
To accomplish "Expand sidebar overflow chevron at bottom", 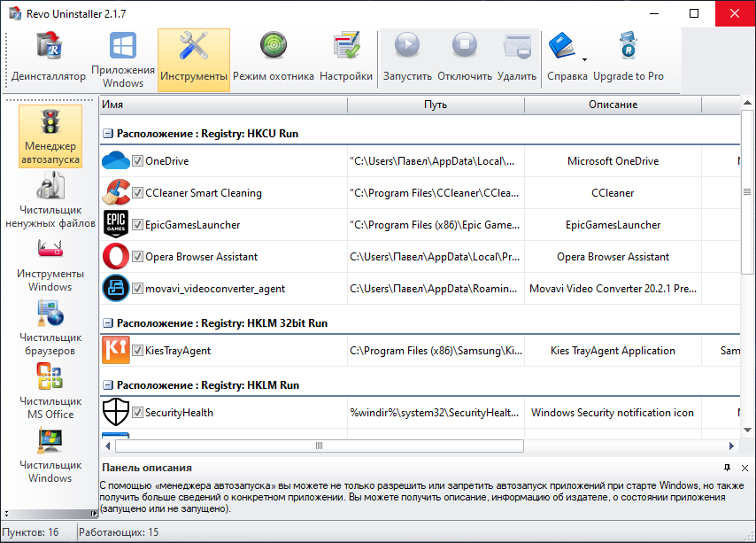I will (7, 514).
